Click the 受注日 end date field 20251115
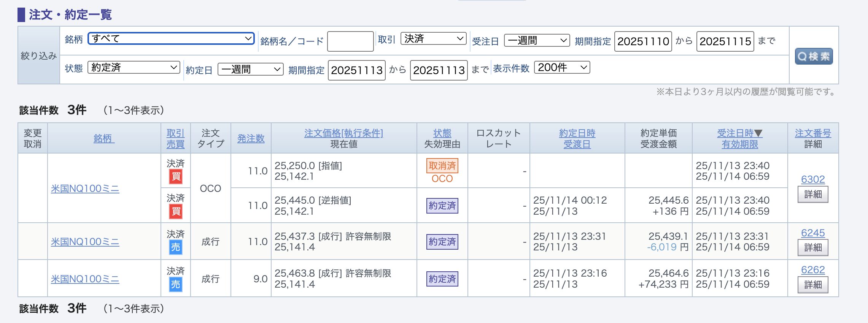 pos(725,41)
